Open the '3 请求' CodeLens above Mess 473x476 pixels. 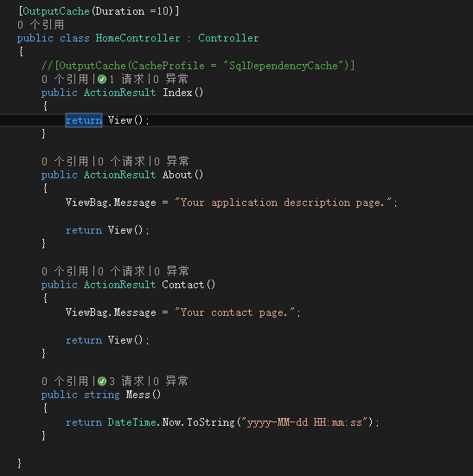[x=126, y=381]
